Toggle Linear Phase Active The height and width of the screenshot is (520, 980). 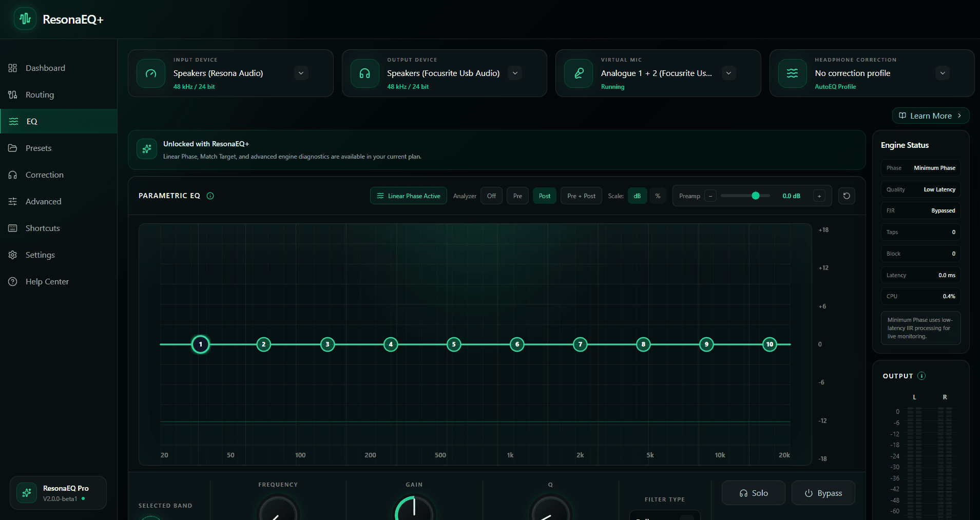[409, 196]
